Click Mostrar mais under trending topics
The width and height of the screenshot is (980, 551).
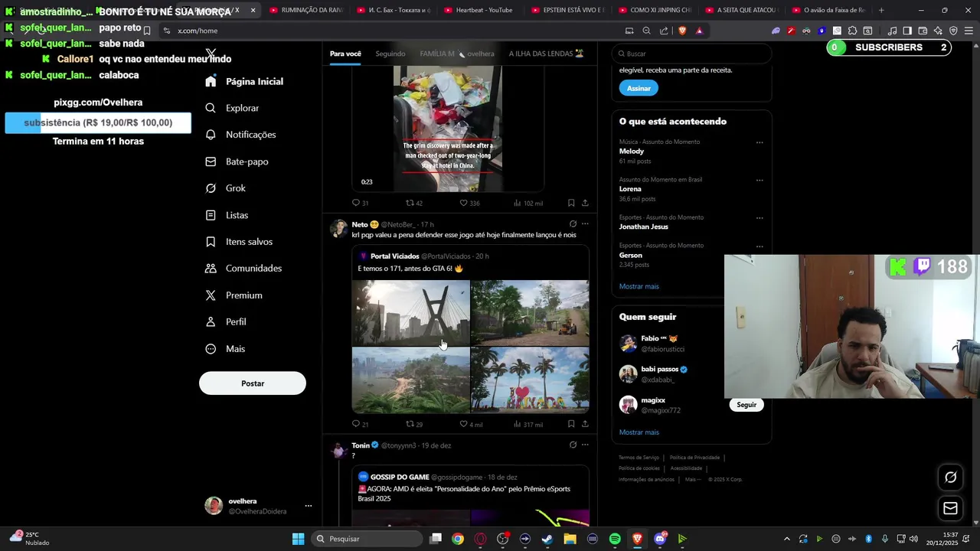639,286
